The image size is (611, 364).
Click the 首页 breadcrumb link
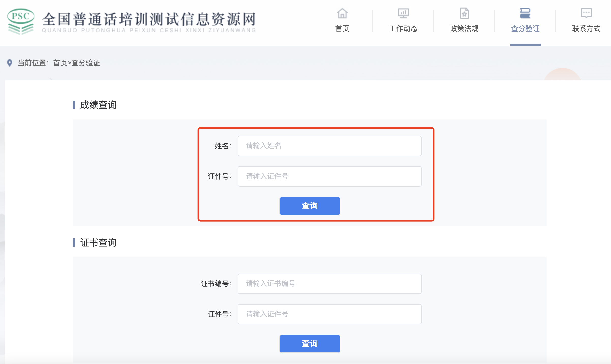pos(60,63)
